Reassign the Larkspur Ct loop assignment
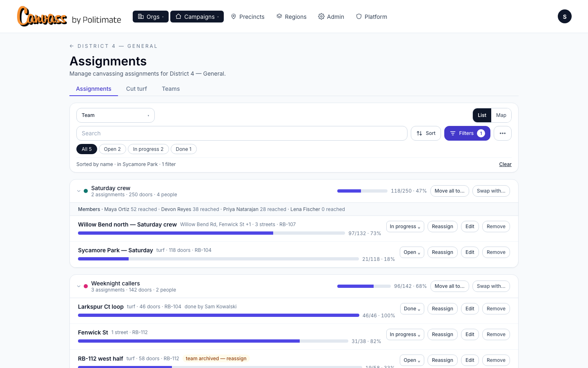 [443, 309]
